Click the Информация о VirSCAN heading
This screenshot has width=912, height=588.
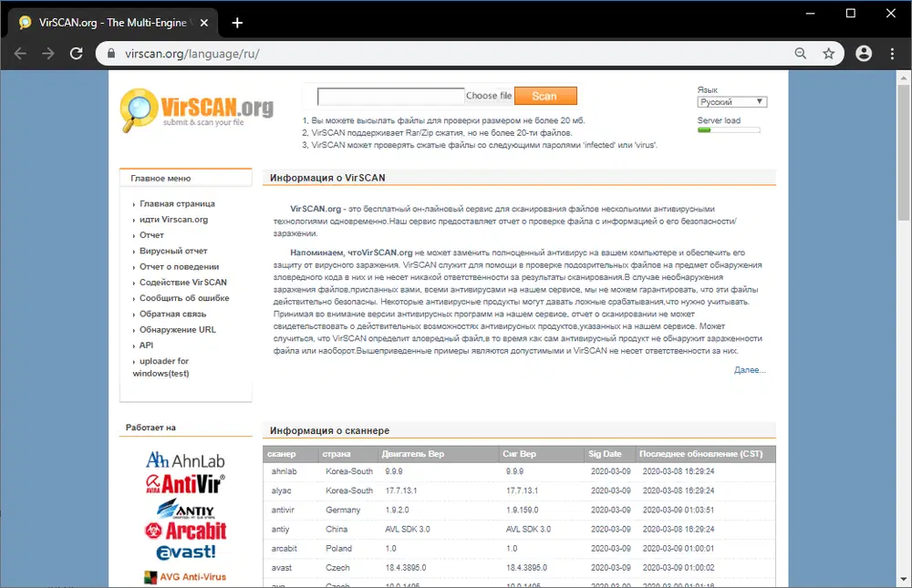point(327,178)
